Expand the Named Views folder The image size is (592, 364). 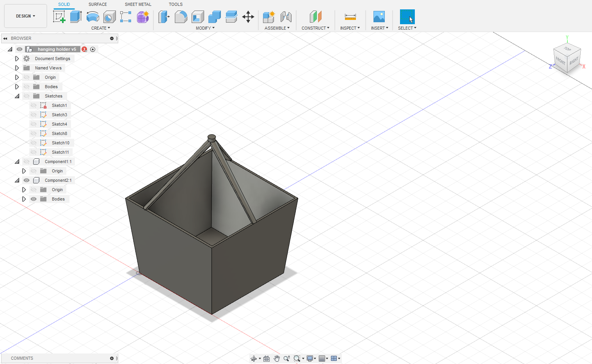17,68
